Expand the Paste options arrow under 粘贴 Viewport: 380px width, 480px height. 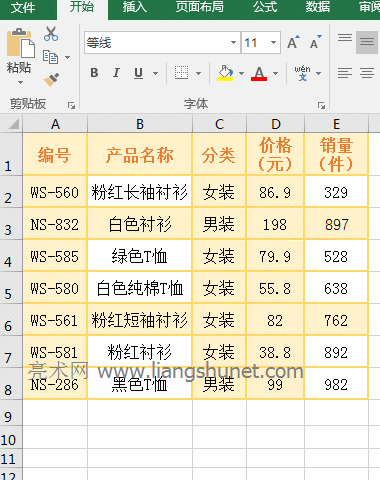[x=21, y=82]
